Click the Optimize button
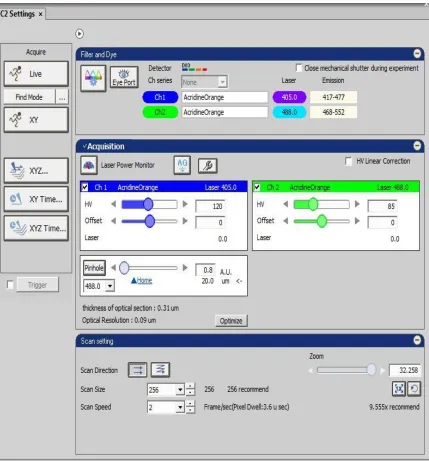The image size is (429, 461). coord(231,321)
